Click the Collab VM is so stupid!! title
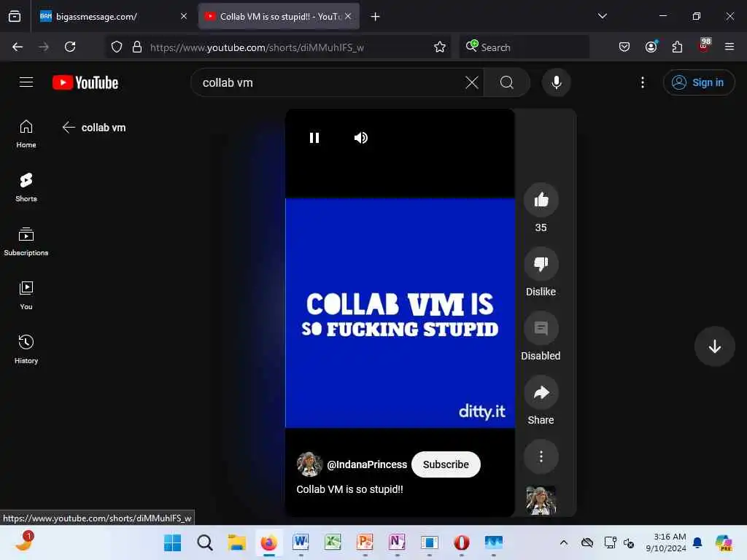The image size is (747, 560). click(x=349, y=489)
